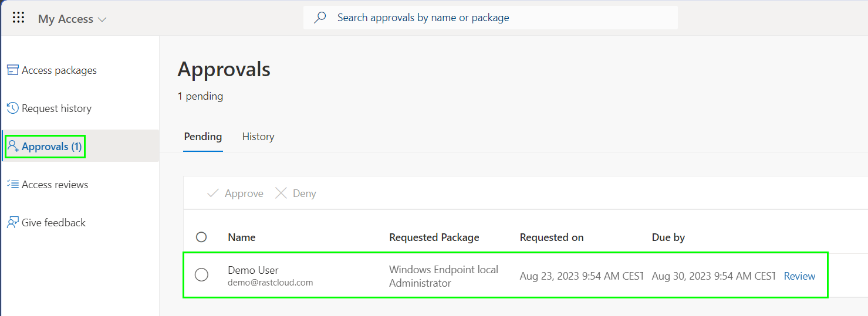Click the search magnifier icon

[x=320, y=18]
